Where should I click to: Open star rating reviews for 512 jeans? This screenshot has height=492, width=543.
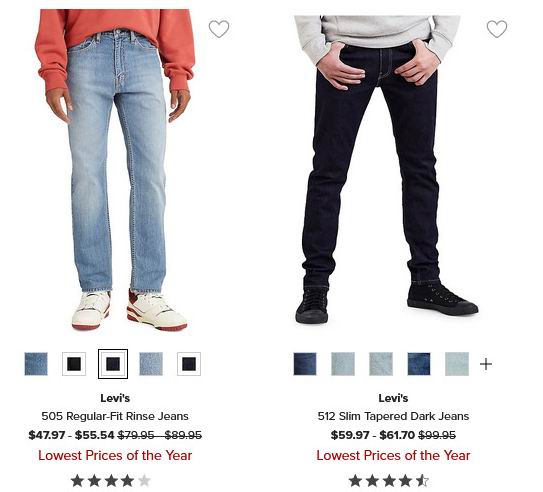pyautogui.click(x=389, y=481)
